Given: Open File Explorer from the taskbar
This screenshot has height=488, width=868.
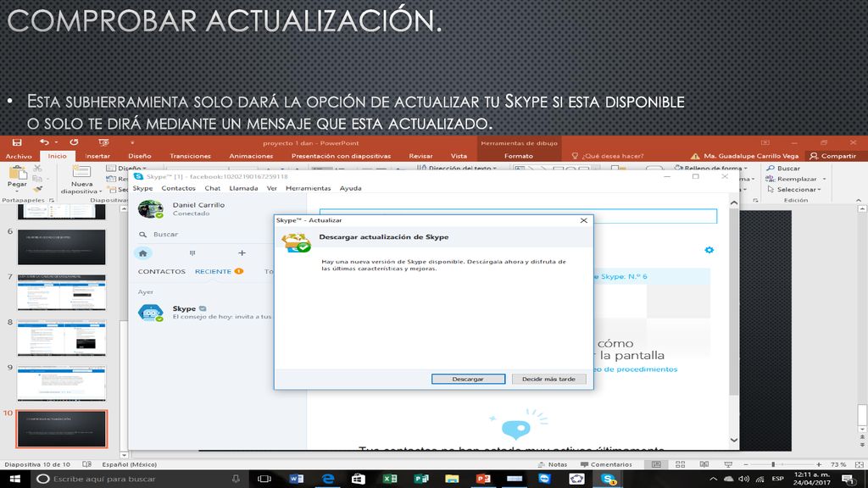Looking at the screenshot, I should [x=452, y=479].
